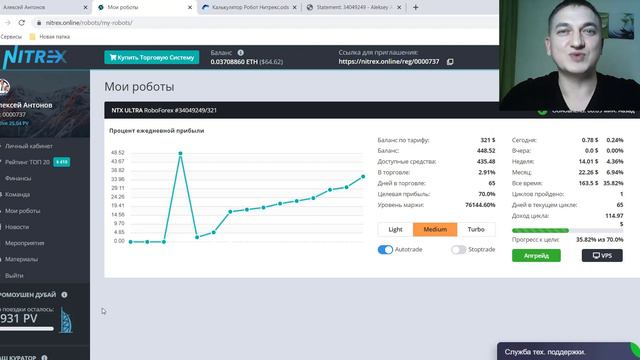The image size is (640, 360).
Task: Open the Новая папка bookmarks folder
Action: click(x=50, y=37)
